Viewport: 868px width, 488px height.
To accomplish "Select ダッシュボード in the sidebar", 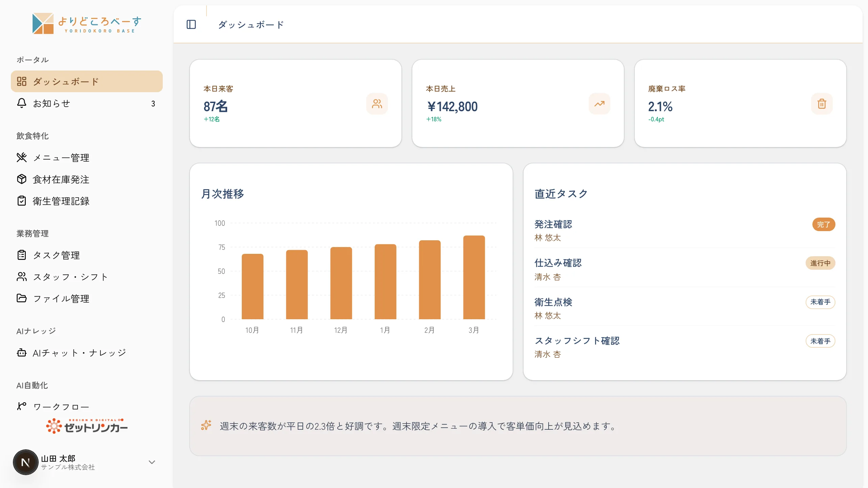I will pyautogui.click(x=87, y=81).
